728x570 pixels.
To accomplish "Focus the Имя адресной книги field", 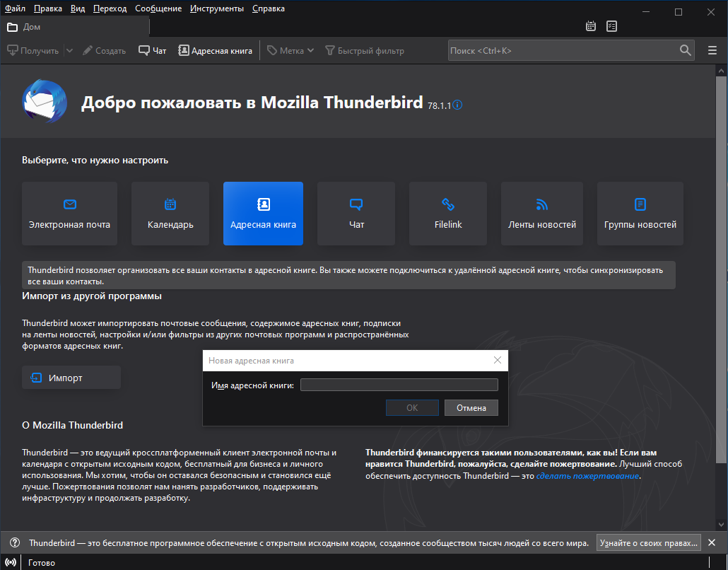I will click(399, 385).
